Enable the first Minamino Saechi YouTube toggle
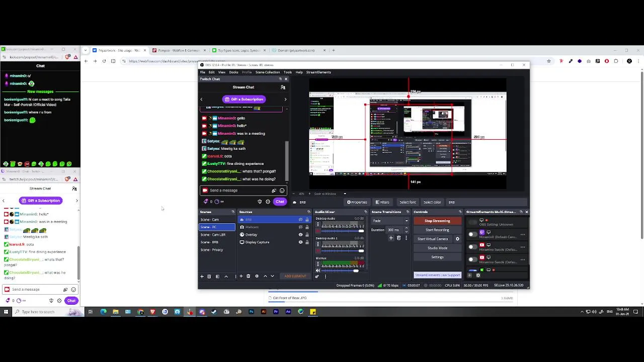Viewport: 644px width, 362px height. coord(472,247)
